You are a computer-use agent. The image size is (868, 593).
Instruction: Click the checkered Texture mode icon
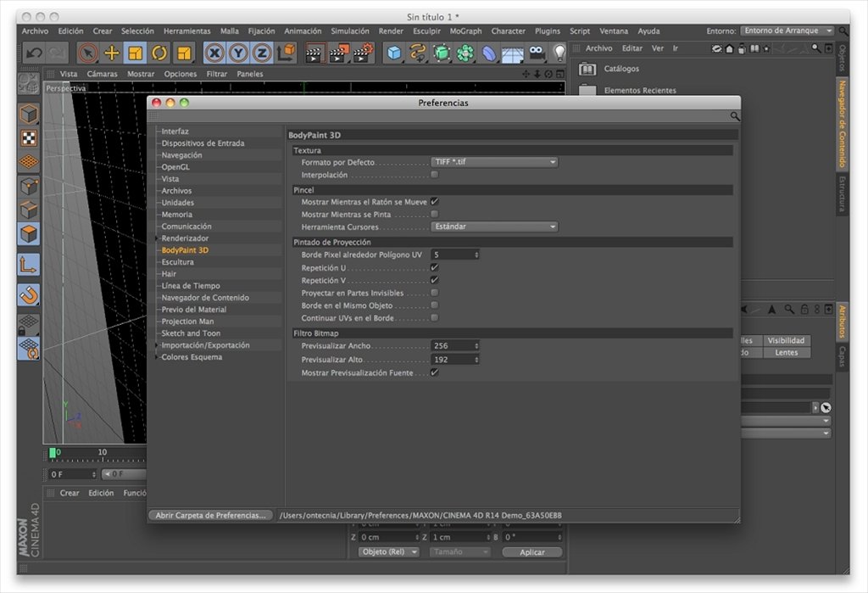(29, 138)
